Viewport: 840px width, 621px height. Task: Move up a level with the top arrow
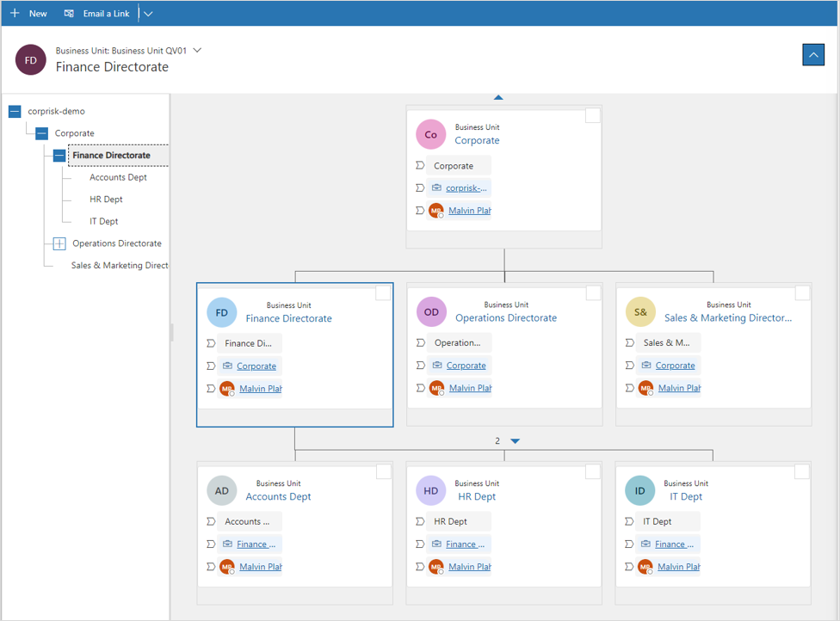click(498, 97)
